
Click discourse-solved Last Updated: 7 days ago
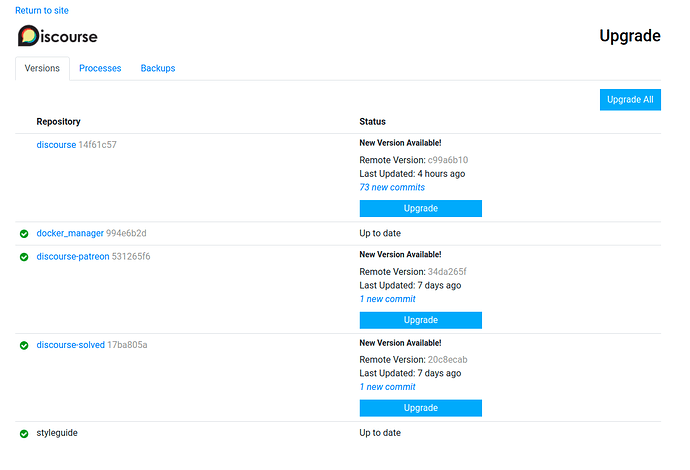pyautogui.click(x=410, y=374)
